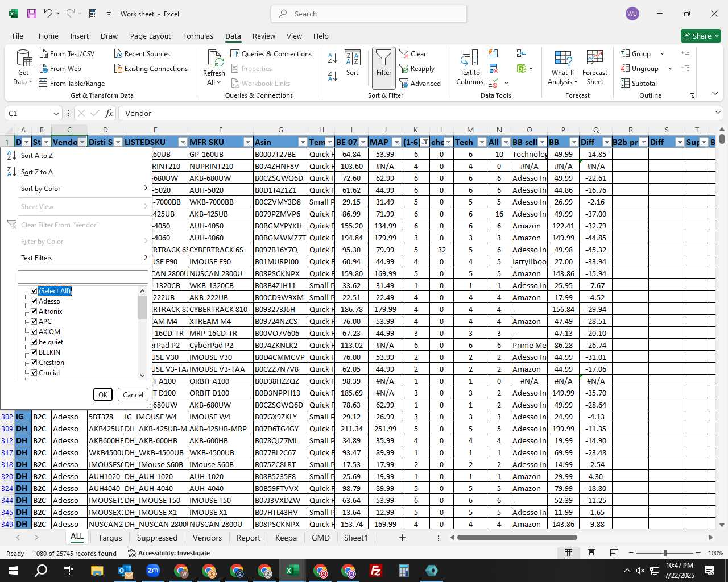Click zoom in plus button
728x582 pixels.
click(698, 553)
